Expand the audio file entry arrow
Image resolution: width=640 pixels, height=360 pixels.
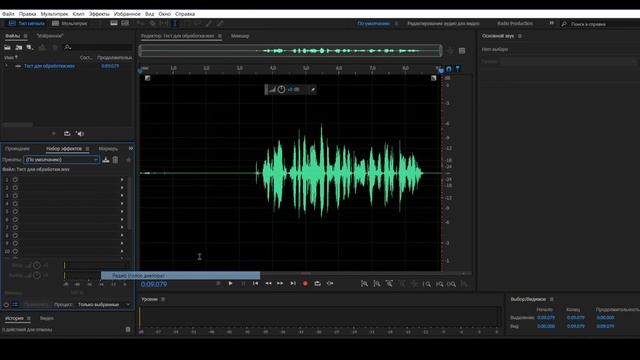click(x=6, y=66)
